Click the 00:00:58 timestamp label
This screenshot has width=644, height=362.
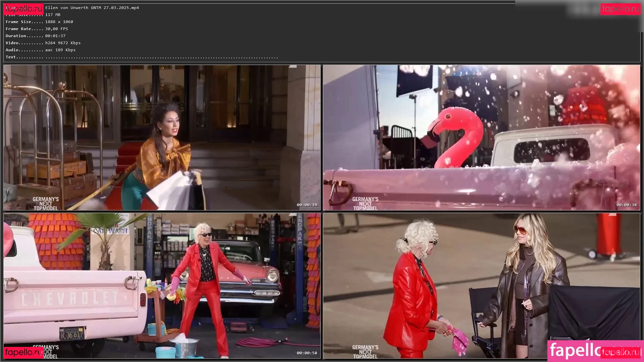pos(307,353)
